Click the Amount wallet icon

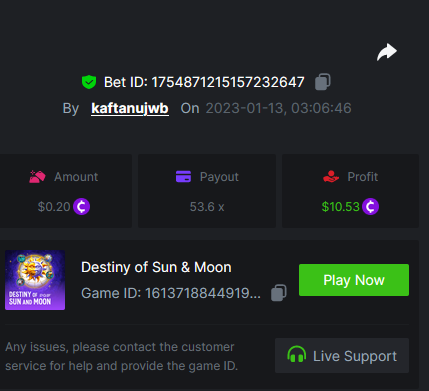click(x=37, y=177)
